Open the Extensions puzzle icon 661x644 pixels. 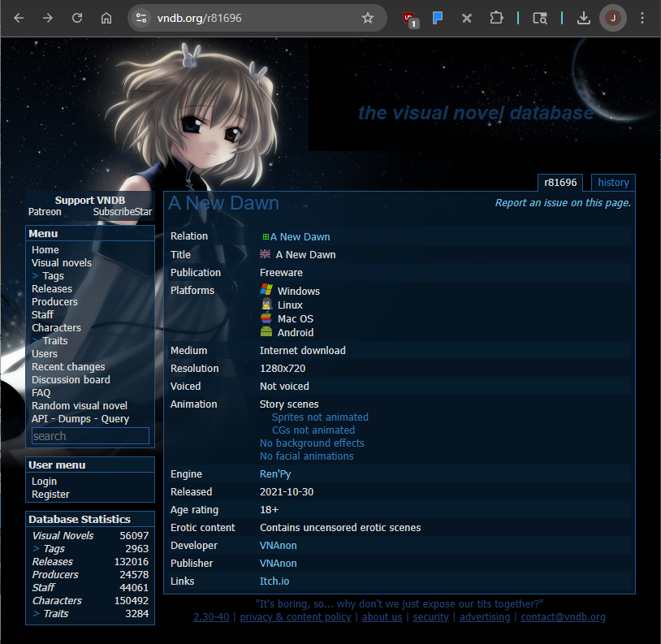(496, 18)
